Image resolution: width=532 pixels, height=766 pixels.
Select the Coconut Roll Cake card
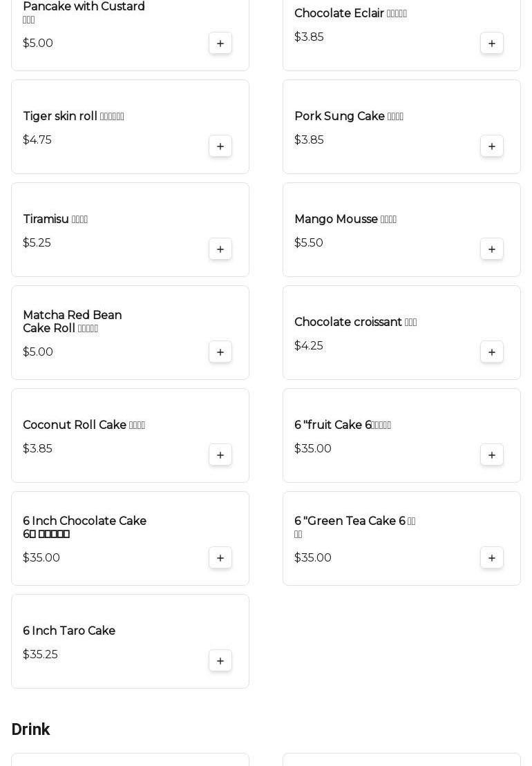pos(130,435)
